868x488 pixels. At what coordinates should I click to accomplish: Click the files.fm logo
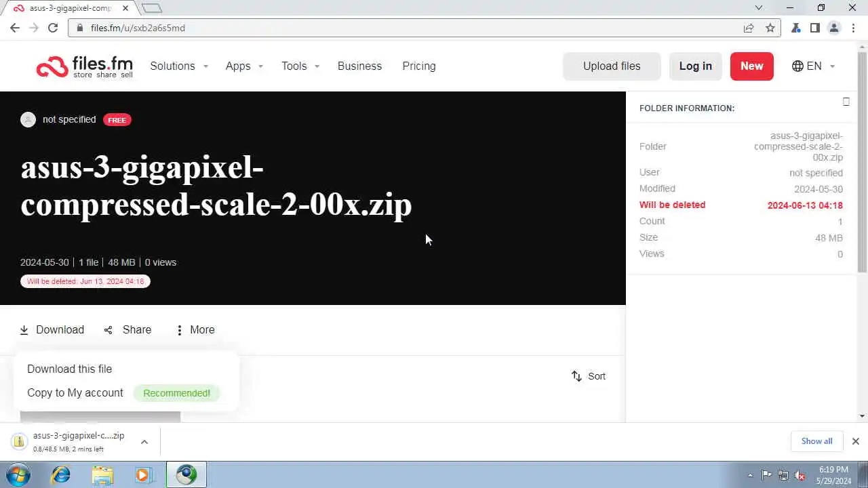coord(84,66)
